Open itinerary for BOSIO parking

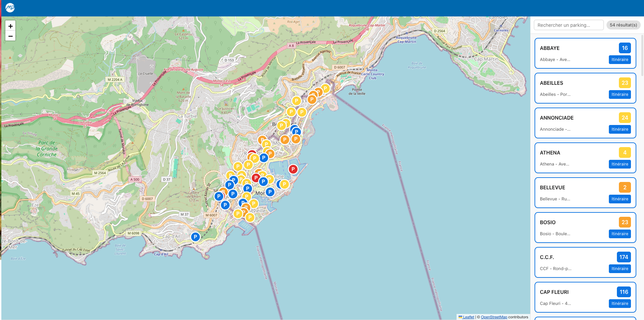pos(620,234)
